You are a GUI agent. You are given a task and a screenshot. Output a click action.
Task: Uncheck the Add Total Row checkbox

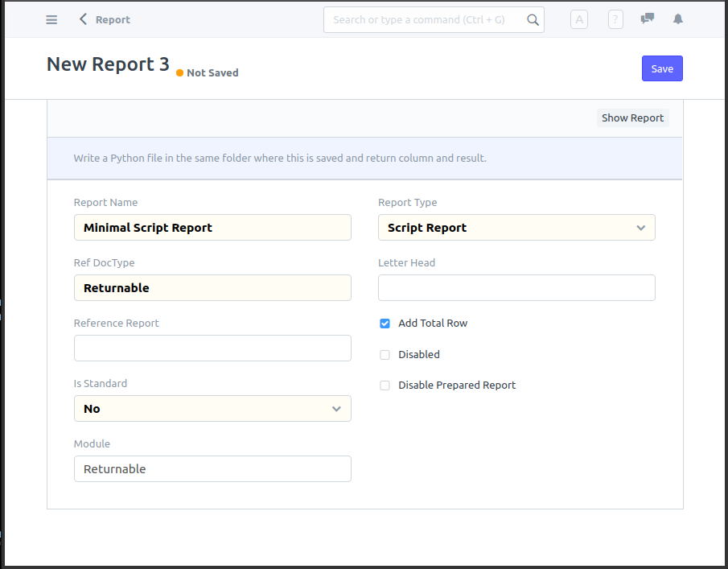click(385, 323)
